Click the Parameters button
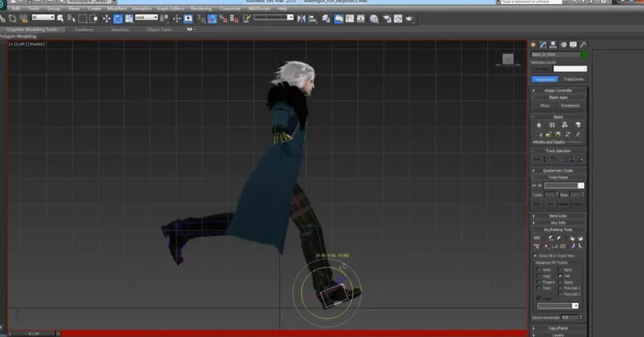 [545, 79]
